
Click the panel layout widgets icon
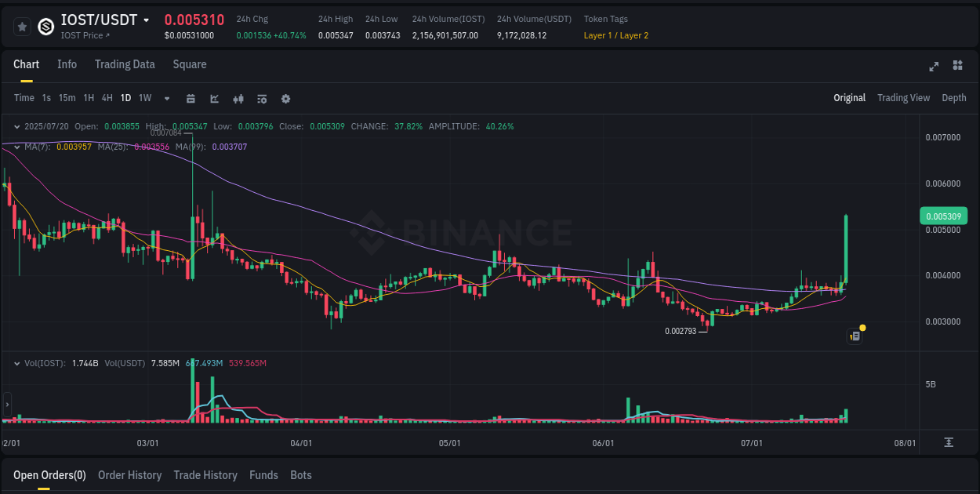[x=956, y=67]
